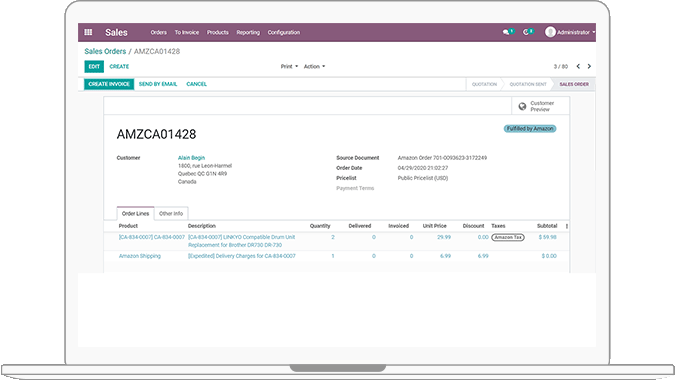Click the Amazon Tax tag
The height and width of the screenshot is (380, 675).
click(x=508, y=237)
